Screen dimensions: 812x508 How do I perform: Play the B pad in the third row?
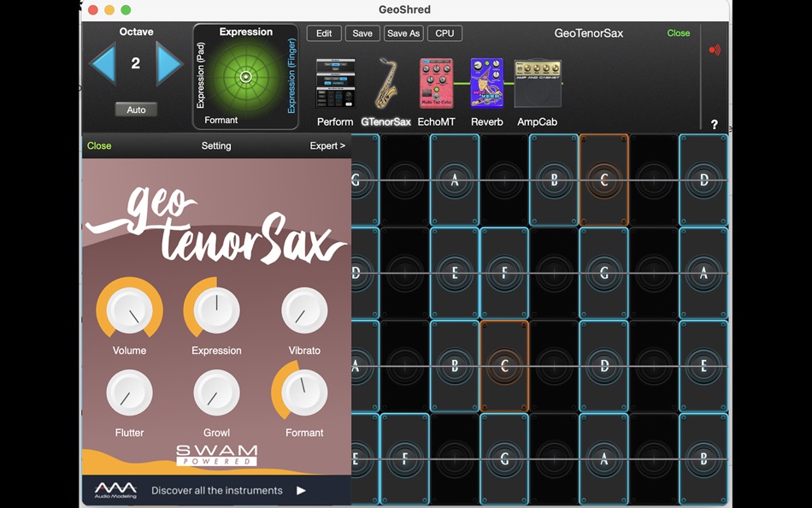tap(455, 366)
